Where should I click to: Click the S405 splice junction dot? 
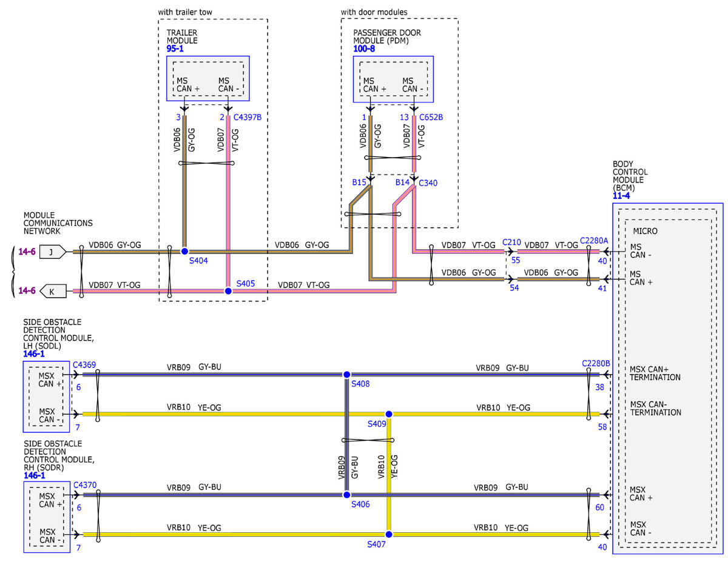pos(228,292)
